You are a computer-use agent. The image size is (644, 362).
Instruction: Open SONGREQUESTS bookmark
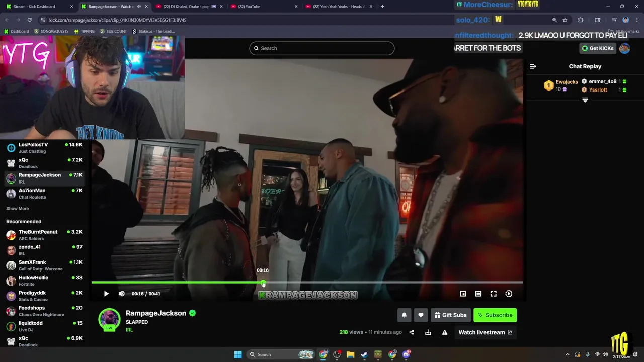coord(51,31)
